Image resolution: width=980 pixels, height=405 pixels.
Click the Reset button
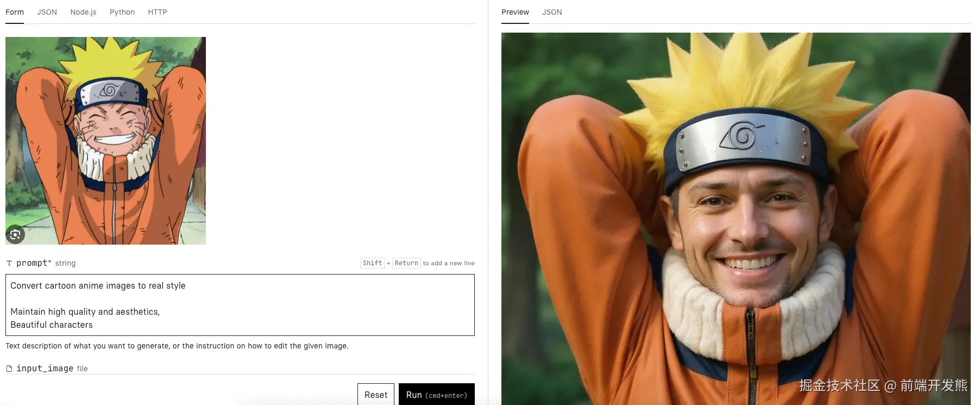(376, 395)
